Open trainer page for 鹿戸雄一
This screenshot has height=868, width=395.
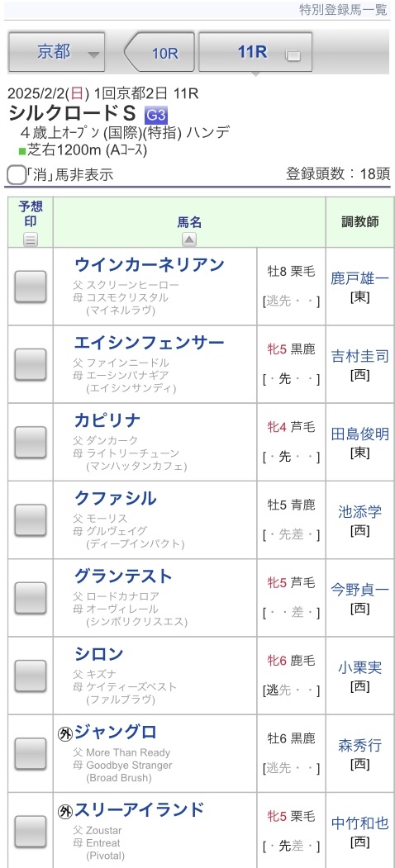click(x=359, y=277)
